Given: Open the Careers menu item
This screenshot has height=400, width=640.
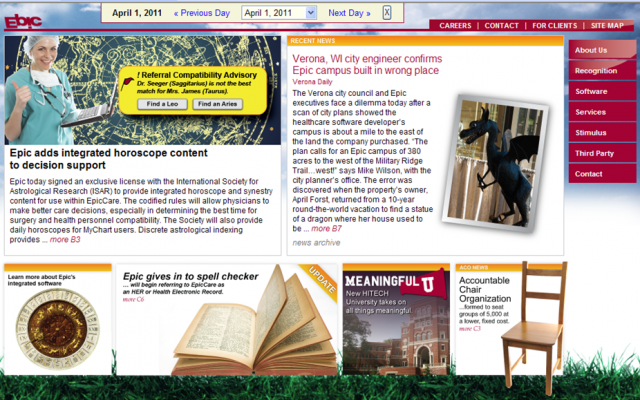Looking at the screenshot, I should [x=455, y=25].
